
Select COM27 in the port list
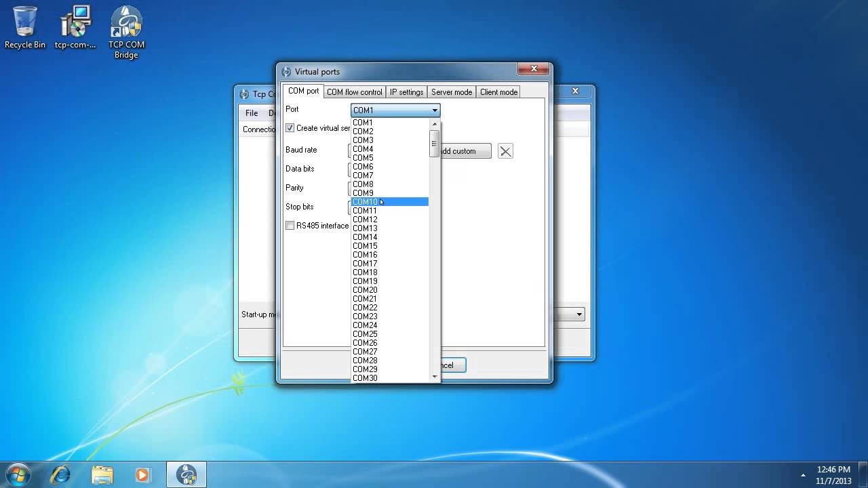point(390,352)
